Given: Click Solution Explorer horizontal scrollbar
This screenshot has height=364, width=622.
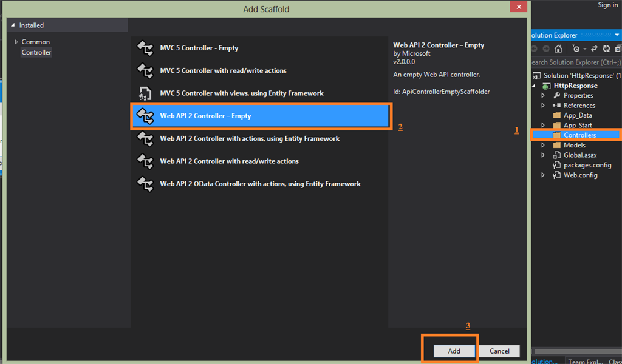Looking at the screenshot, I should (x=578, y=351).
